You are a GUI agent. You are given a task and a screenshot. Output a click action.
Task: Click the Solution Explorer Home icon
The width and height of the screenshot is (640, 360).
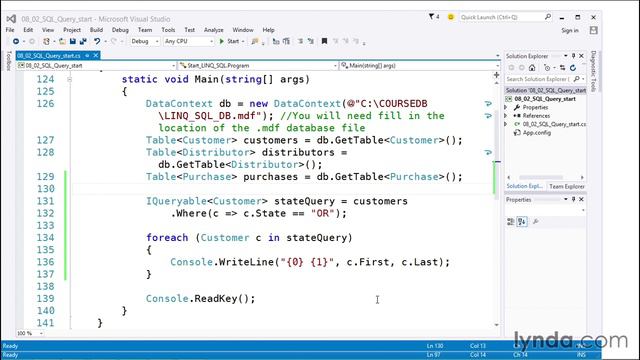point(532,68)
